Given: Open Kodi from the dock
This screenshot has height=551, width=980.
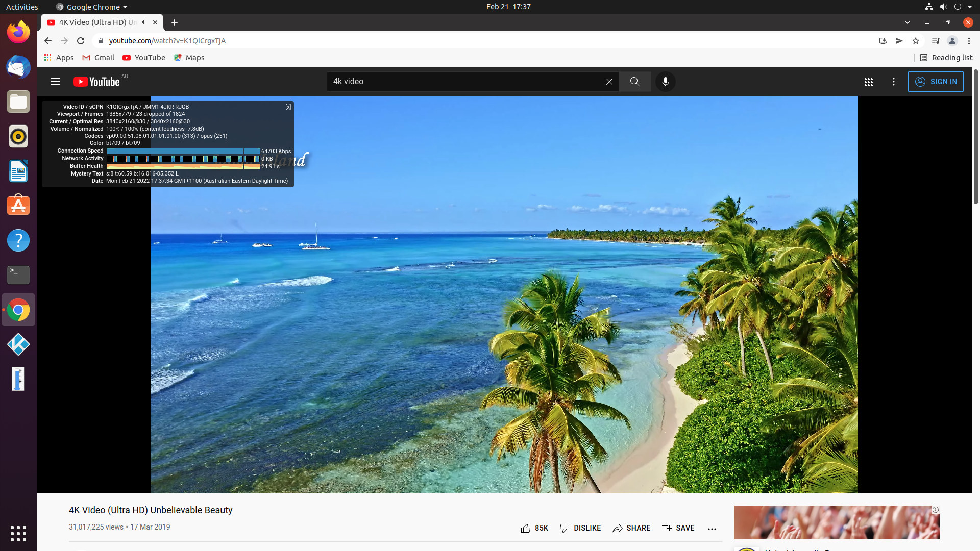Looking at the screenshot, I should [18, 344].
